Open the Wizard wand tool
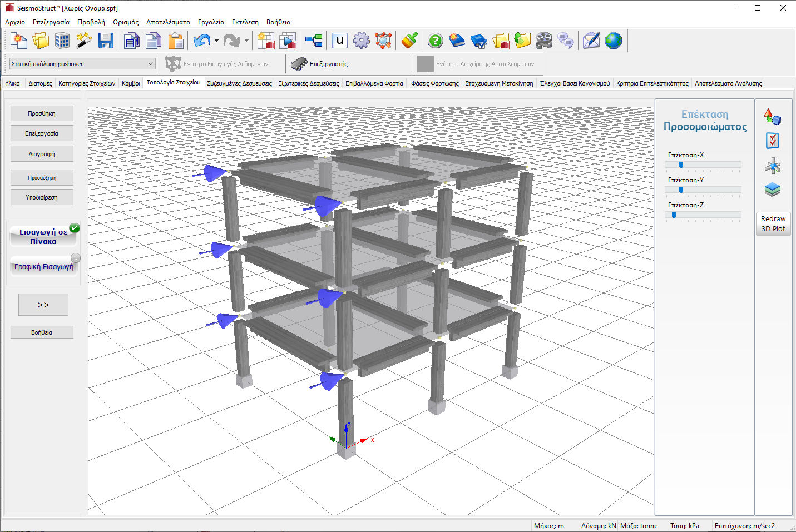This screenshot has height=532, width=796. coord(84,41)
